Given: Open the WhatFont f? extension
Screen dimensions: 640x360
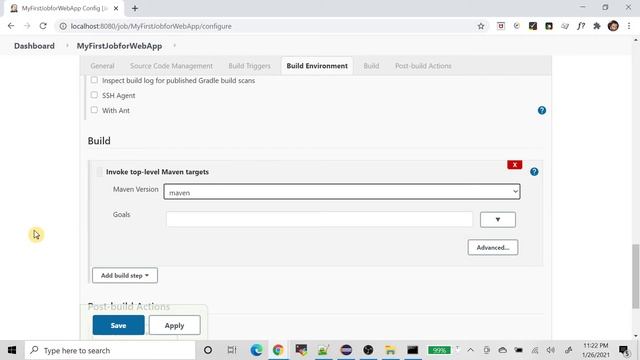Looking at the screenshot, I should click(581, 26).
